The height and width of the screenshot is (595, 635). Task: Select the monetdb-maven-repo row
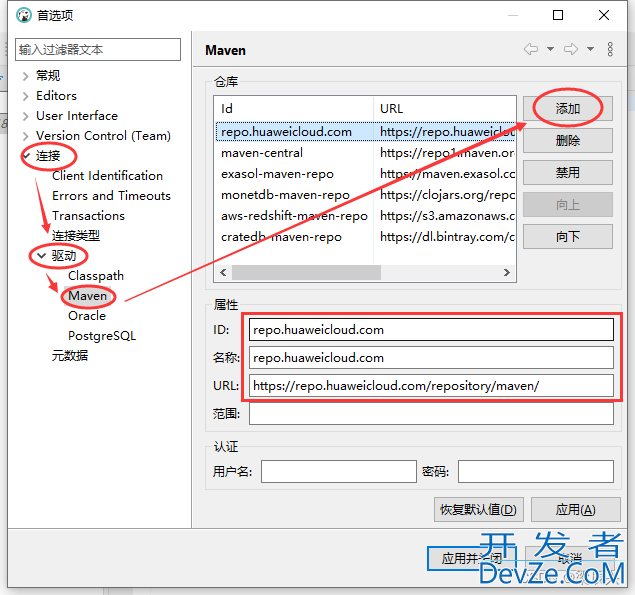(365, 195)
